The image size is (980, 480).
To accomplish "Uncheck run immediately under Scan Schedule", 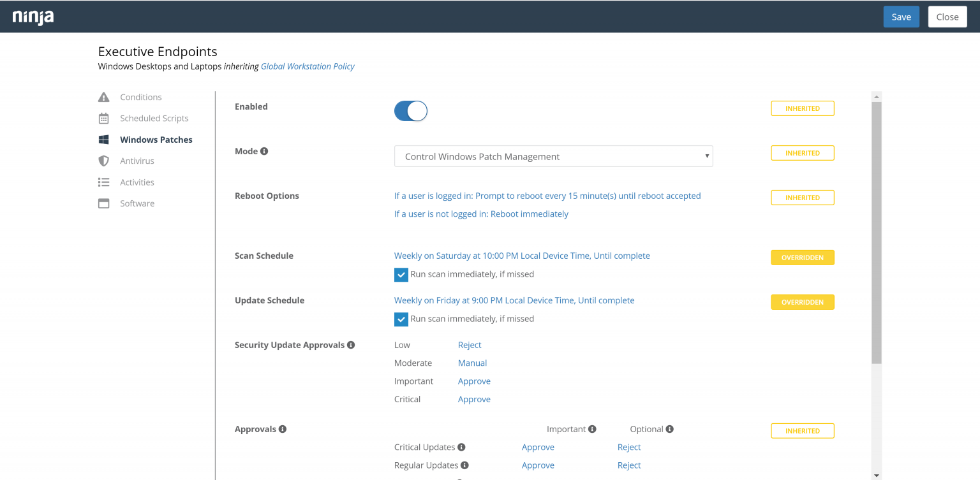I will click(x=401, y=275).
